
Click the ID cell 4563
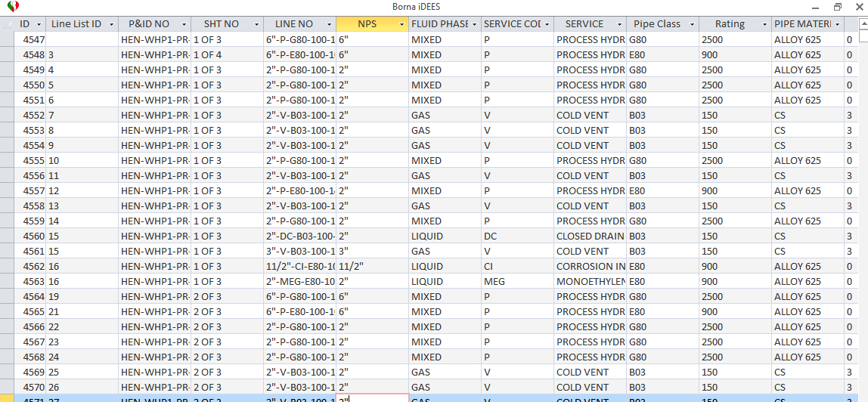(30, 281)
